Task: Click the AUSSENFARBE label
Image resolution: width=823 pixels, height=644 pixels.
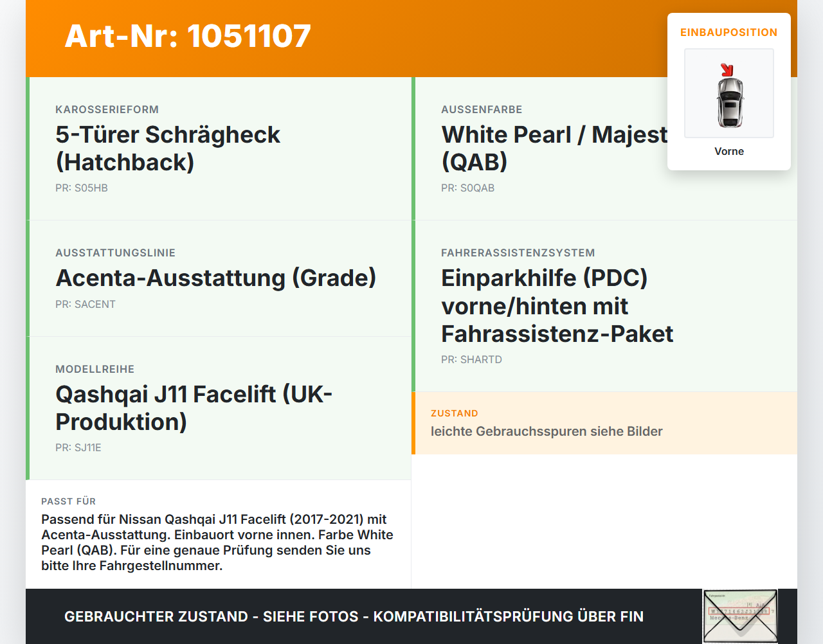Action: pos(482,109)
